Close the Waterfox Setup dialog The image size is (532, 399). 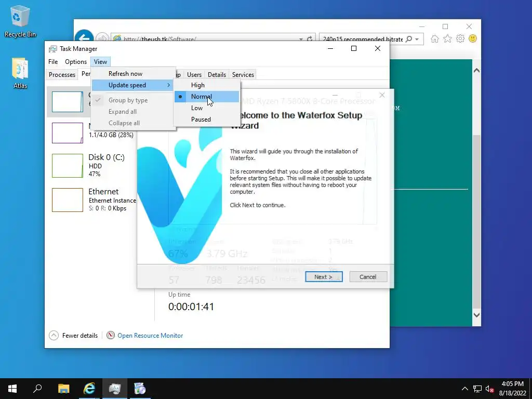pyautogui.click(x=382, y=95)
